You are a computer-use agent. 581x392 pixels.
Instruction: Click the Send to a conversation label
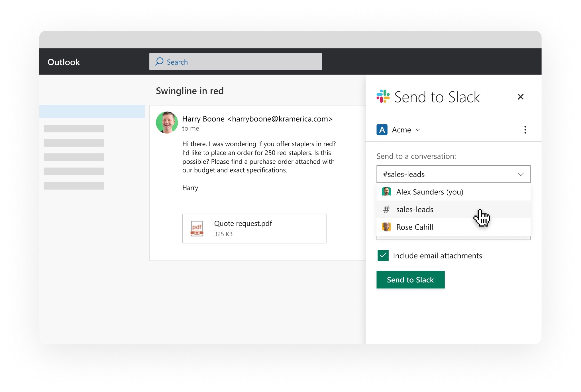click(x=416, y=156)
